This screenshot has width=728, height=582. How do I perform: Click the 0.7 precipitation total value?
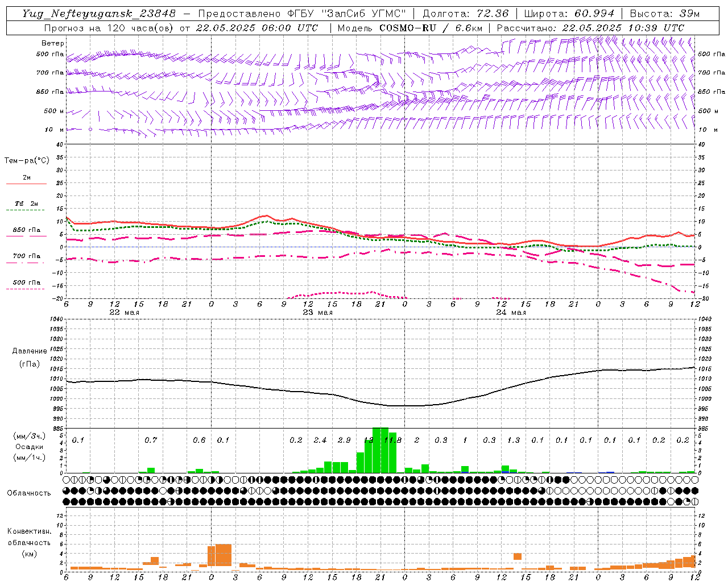151,440
